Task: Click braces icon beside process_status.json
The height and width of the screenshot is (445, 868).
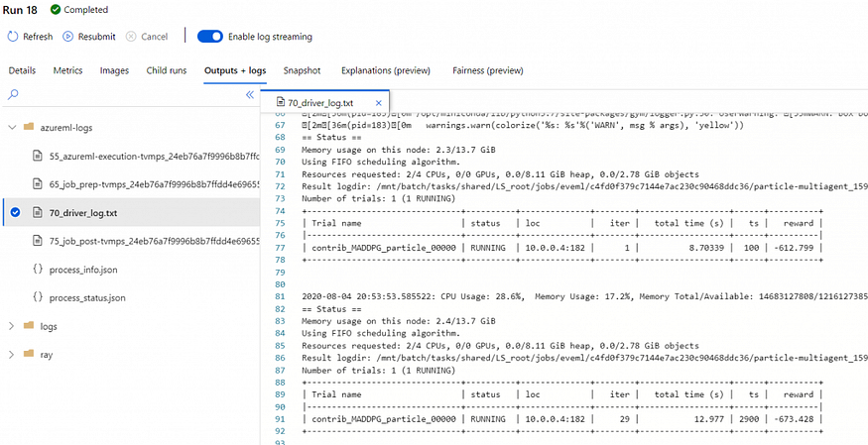Action: [x=38, y=297]
